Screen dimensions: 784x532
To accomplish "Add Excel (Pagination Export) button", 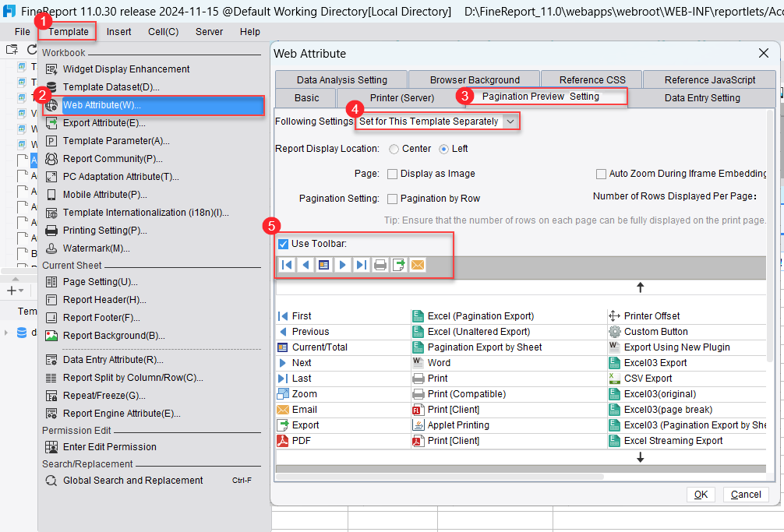I will point(473,316).
